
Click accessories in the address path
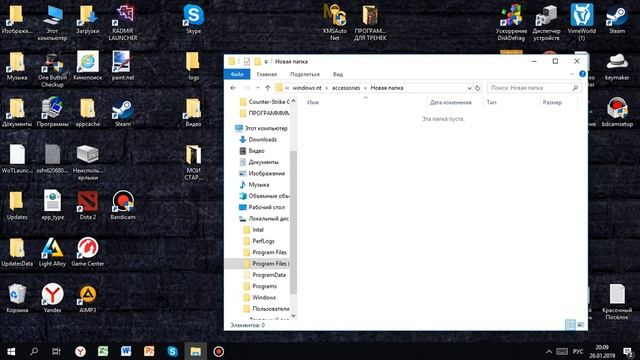coord(346,88)
